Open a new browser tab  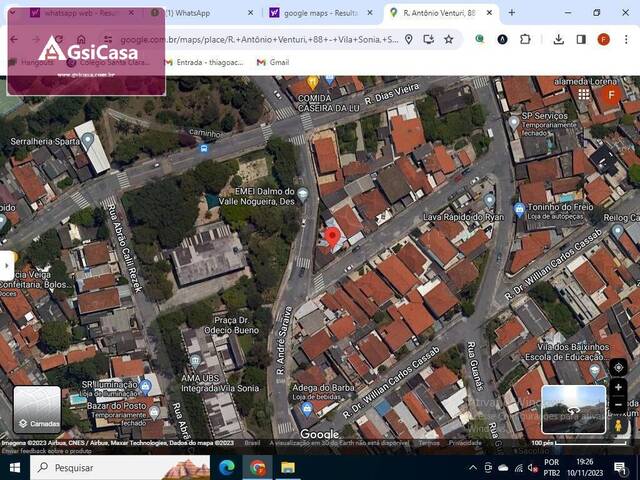pyautogui.click(x=511, y=13)
